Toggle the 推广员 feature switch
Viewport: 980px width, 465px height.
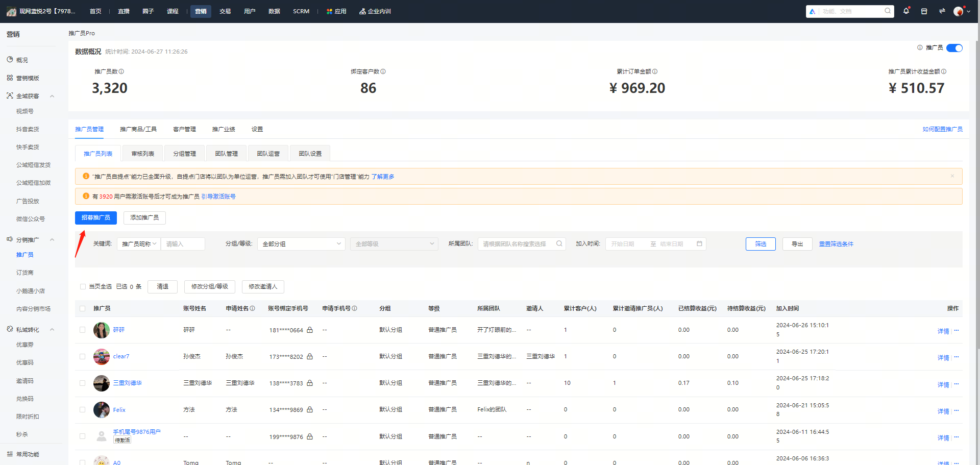(x=954, y=48)
